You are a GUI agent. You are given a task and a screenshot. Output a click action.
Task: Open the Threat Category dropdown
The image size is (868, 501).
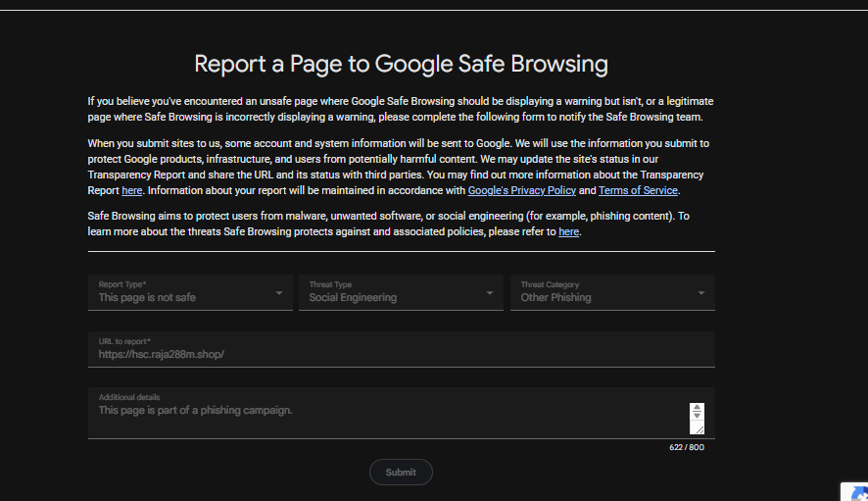coord(612,292)
